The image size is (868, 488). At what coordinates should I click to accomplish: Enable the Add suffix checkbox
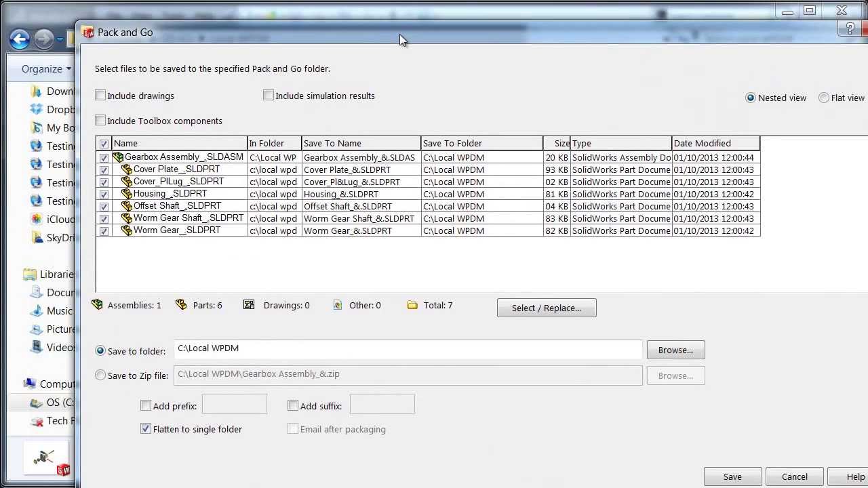pos(293,405)
